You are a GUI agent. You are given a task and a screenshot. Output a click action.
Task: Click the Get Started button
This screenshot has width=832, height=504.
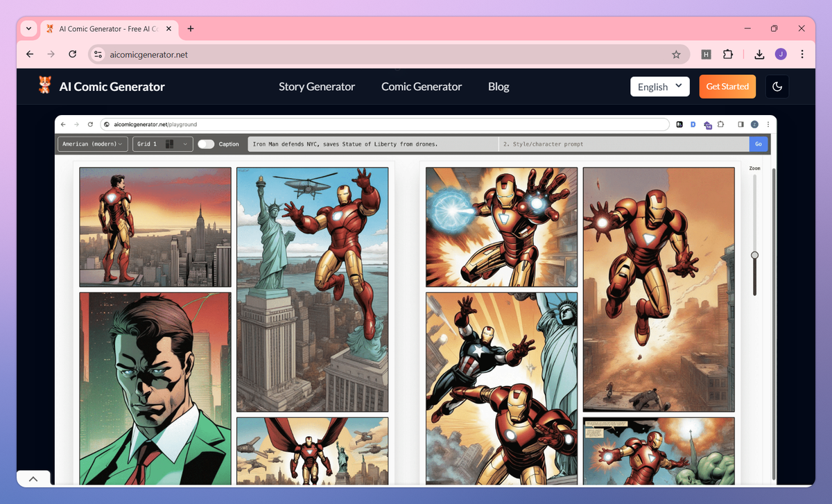click(727, 86)
